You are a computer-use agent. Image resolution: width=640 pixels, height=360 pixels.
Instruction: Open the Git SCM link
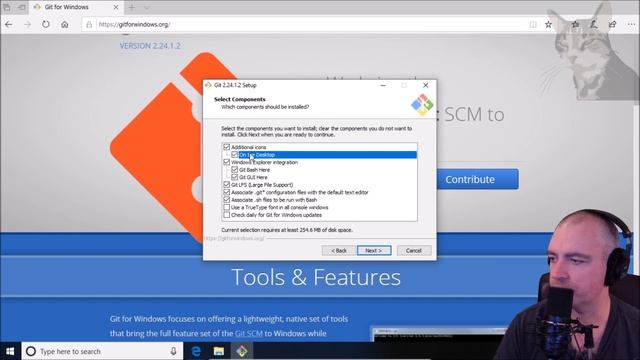pos(249,333)
